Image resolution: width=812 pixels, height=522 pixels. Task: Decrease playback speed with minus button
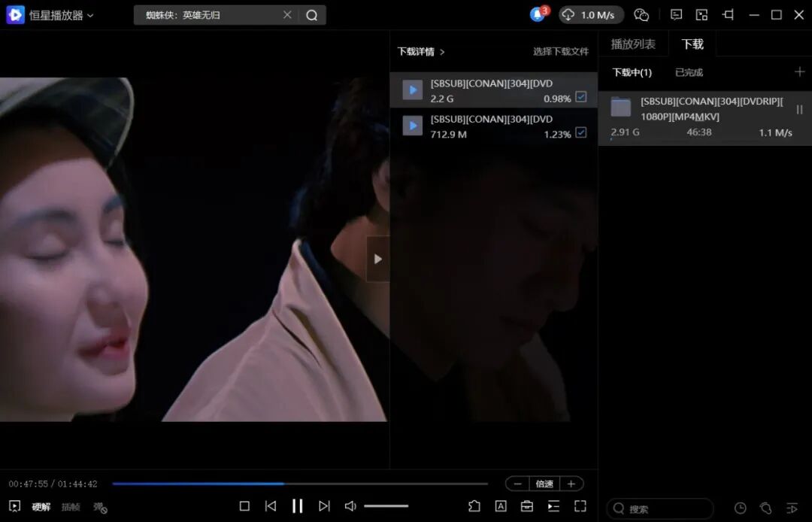pyautogui.click(x=517, y=484)
